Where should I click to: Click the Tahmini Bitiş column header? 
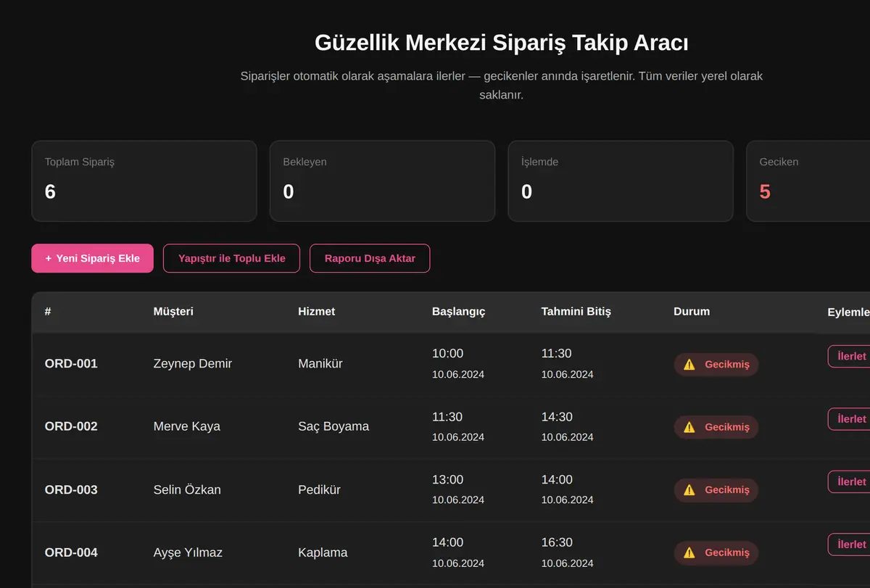(576, 311)
